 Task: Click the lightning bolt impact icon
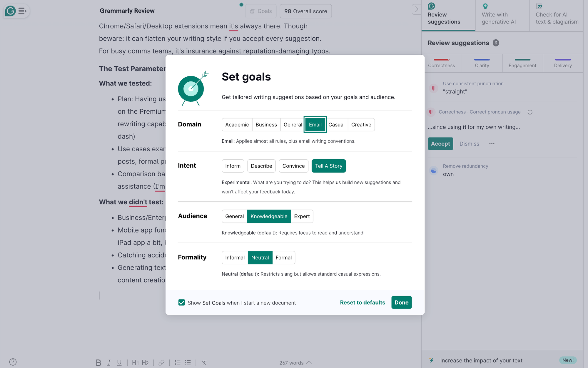431,360
